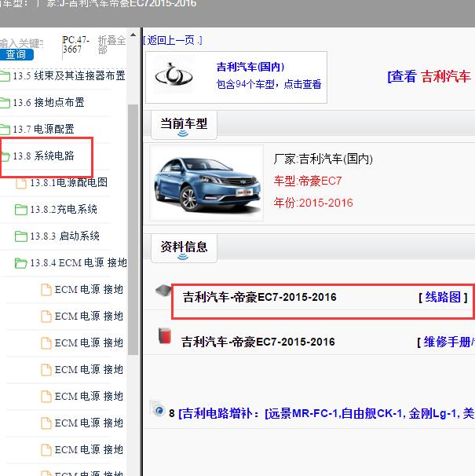The height and width of the screenshot is (476, 475).
Task: Click the 输入关键字 keyword search field
Action: (x=21, y=43)
